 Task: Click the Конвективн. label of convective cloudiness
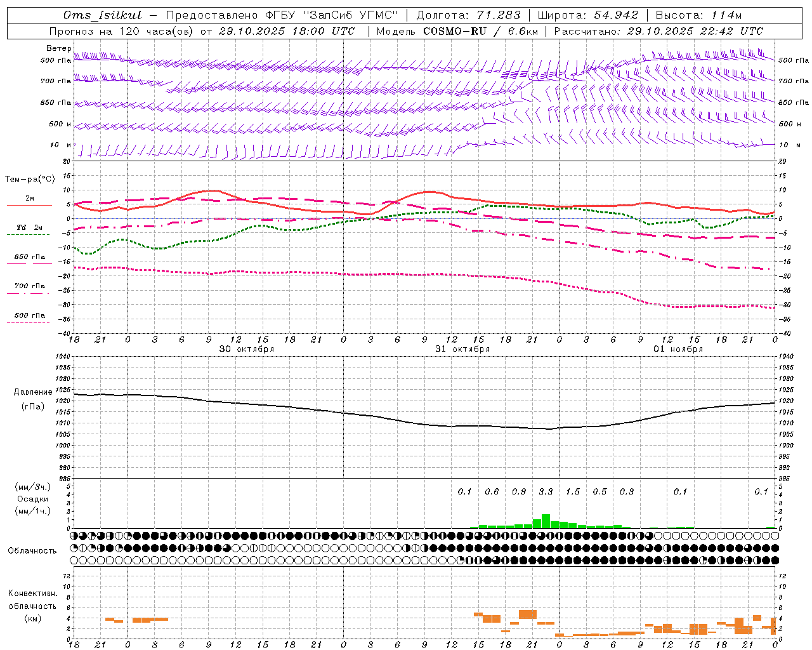click(x=32, y=594)
